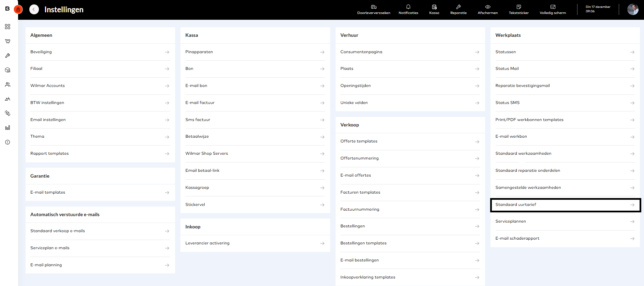Click arrow beside Offerte templates
This screenshot has height=286, width=644.
tap(477, 141)
